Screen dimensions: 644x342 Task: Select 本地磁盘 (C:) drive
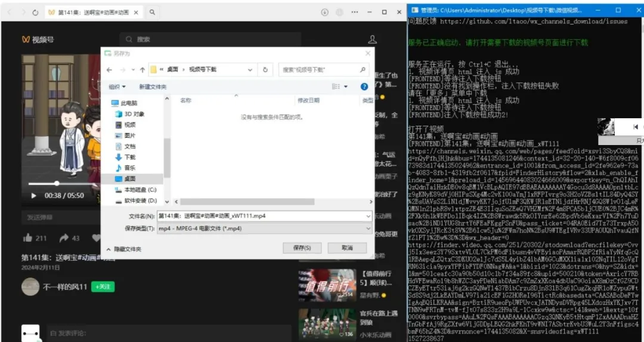point(135,189)
